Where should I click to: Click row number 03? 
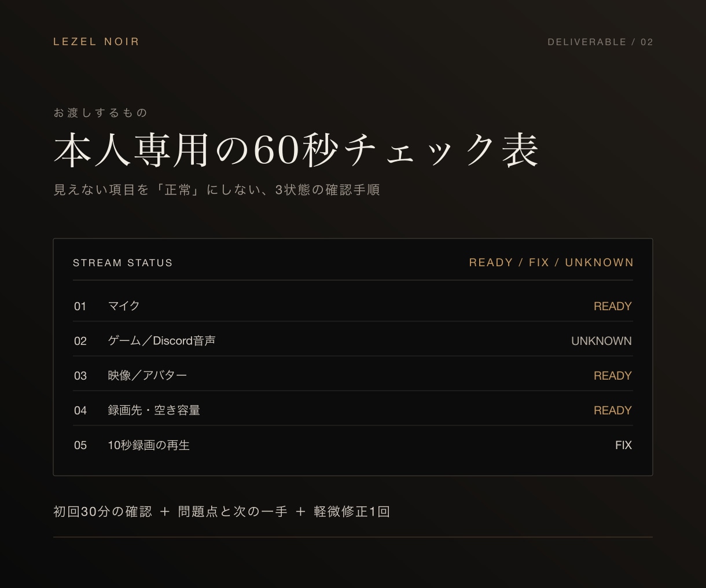[80, 376]
